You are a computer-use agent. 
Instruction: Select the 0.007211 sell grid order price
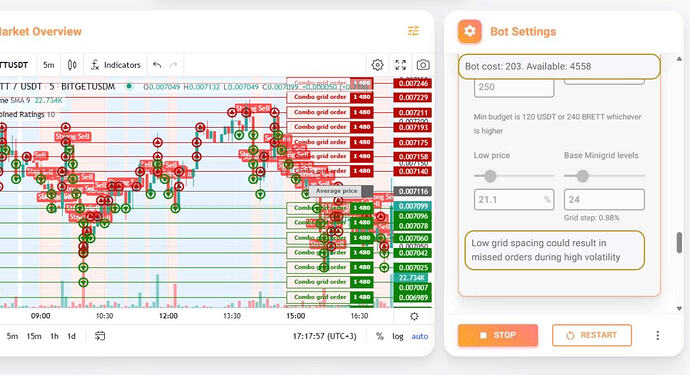412,113
